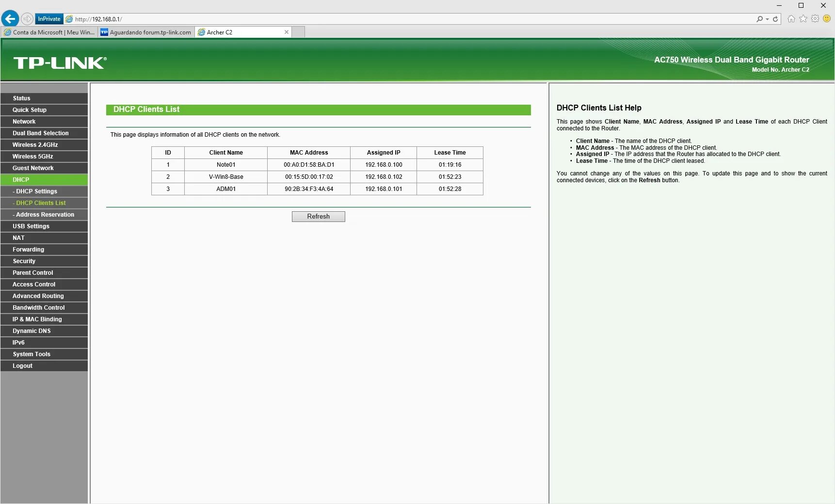Open the address bar dropdown arrow

pos(767,19)
